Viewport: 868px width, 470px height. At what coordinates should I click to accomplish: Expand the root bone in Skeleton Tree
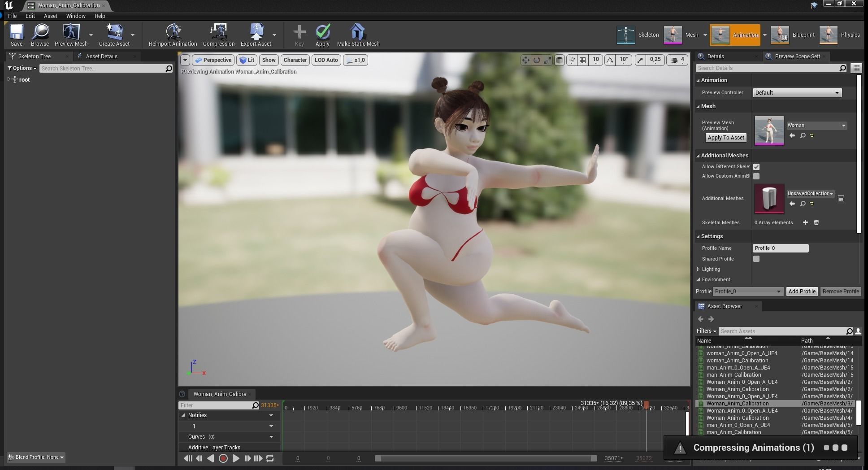9,79
